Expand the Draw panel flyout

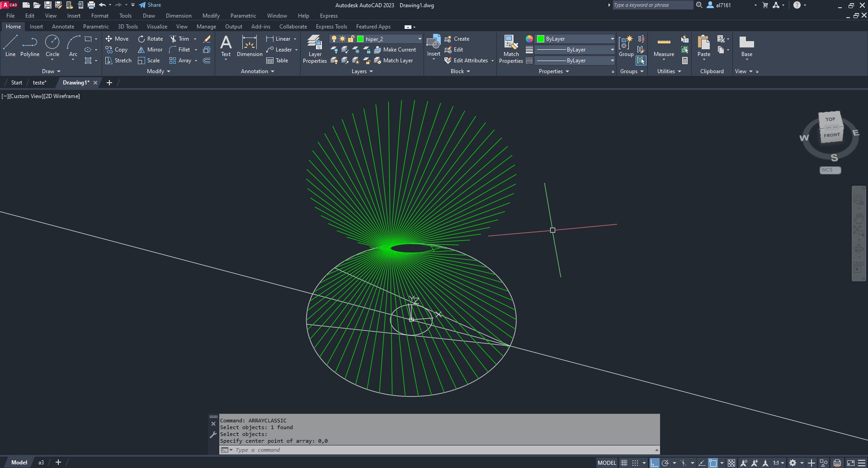point(51,71)
